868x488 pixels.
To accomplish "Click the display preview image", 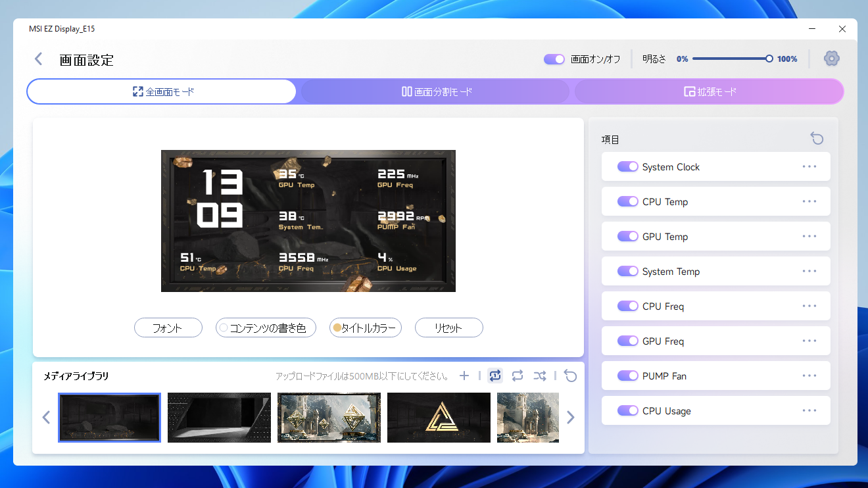I will [308, 221].
